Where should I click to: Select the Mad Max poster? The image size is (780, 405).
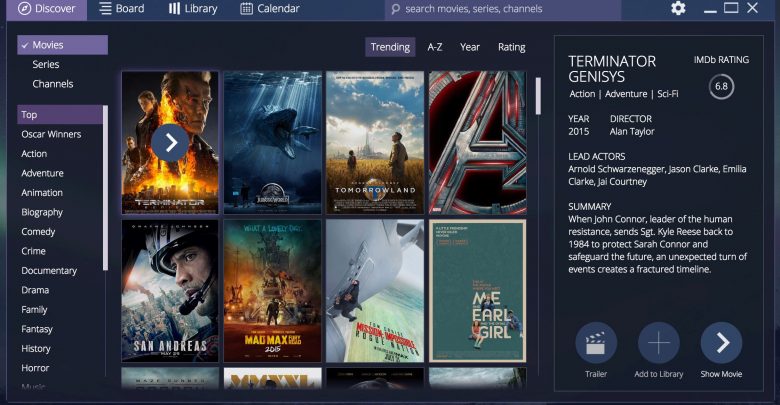pos(273,291)
